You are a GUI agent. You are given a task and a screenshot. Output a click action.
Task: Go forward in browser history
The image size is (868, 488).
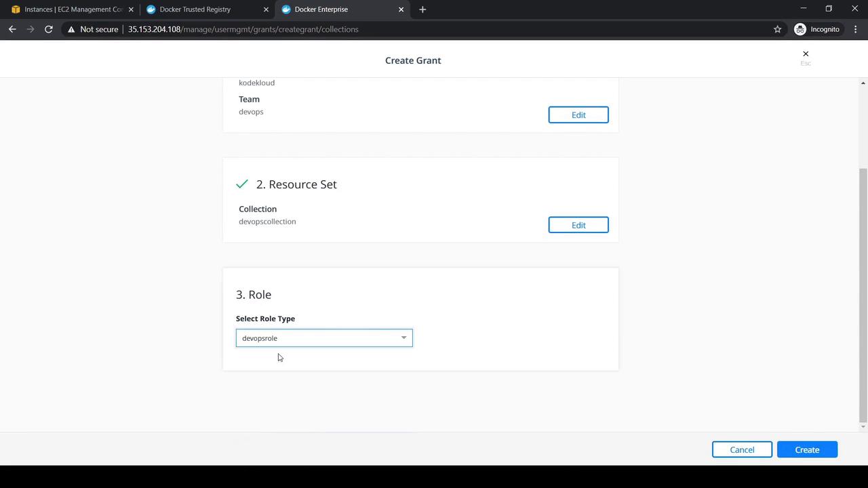(x=31, y=29)
